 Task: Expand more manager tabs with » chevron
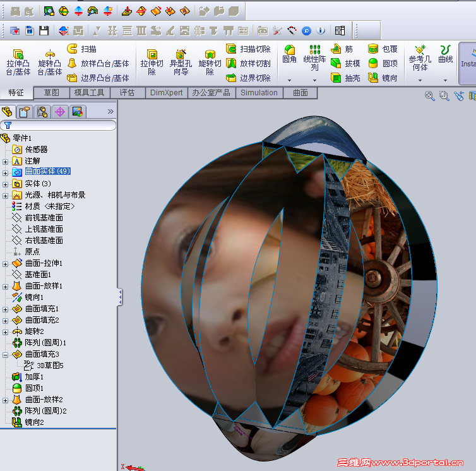[110, 112]
